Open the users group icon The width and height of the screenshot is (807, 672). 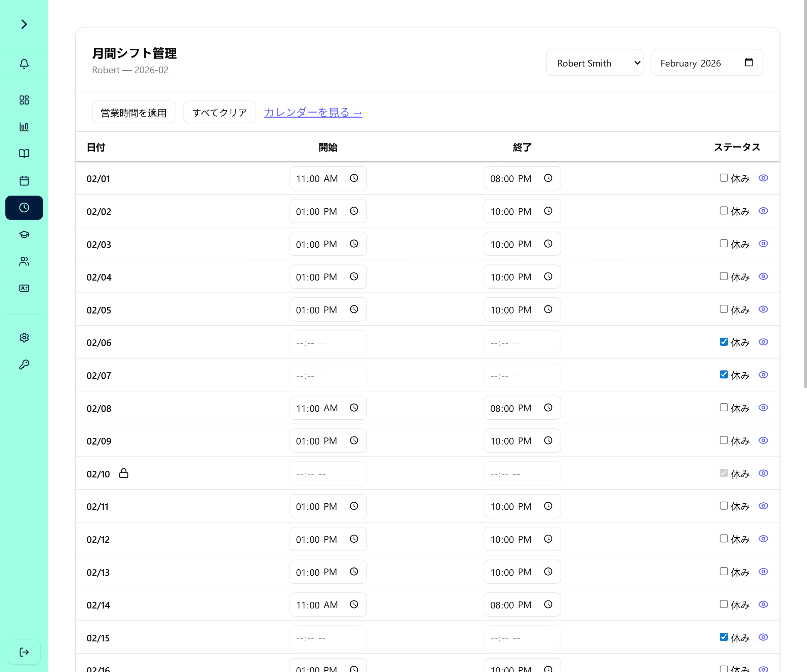click(x=24, y=261)
